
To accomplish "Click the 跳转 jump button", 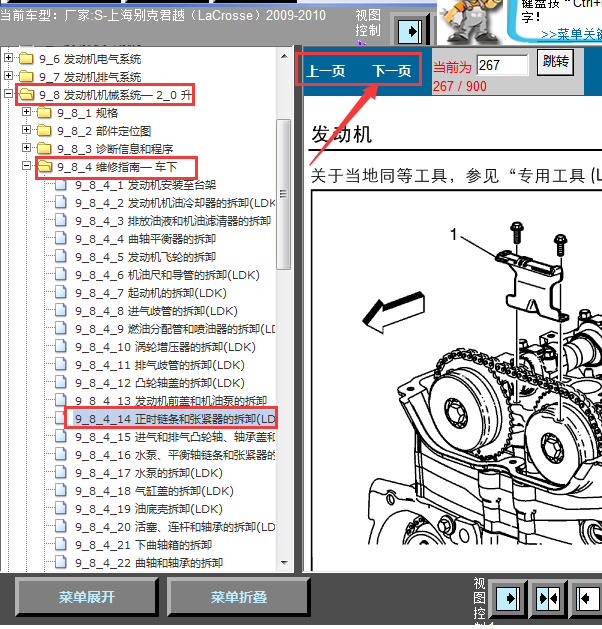I will 555,62.
